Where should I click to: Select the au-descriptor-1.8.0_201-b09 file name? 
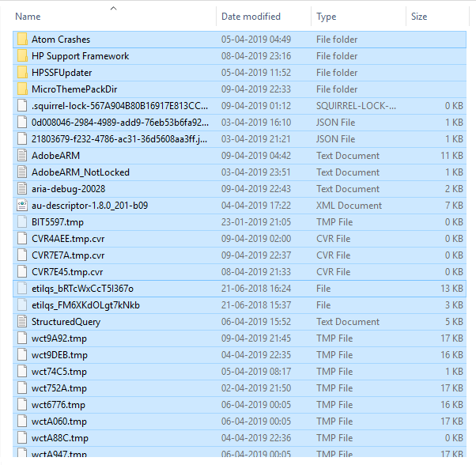point(90,206)
